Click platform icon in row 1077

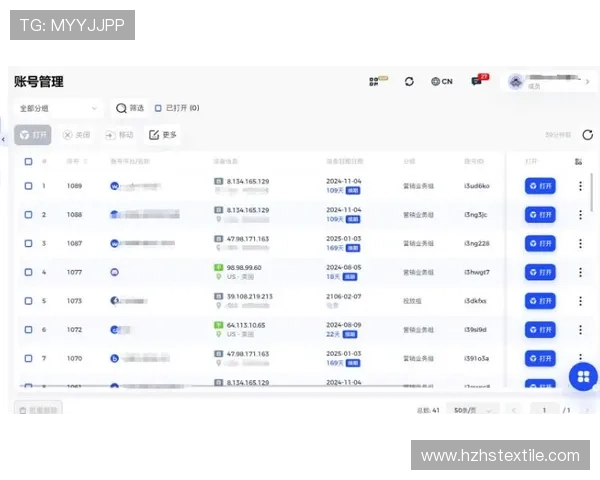click(114, 272)
